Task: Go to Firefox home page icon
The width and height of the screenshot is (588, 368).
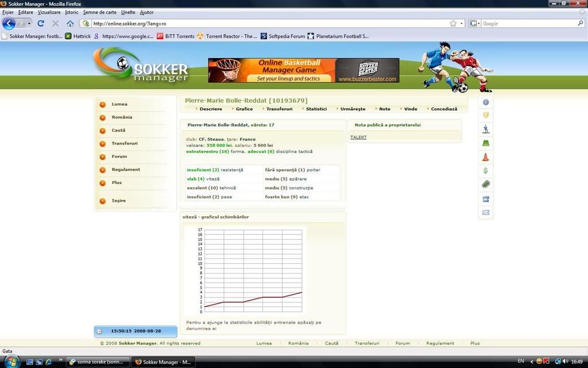Action: [70, 24]
